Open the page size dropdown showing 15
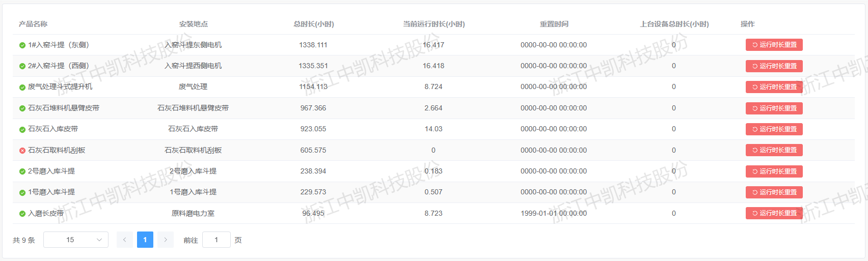868x261 pixels. pyautogui.click(x=76, y=240)
